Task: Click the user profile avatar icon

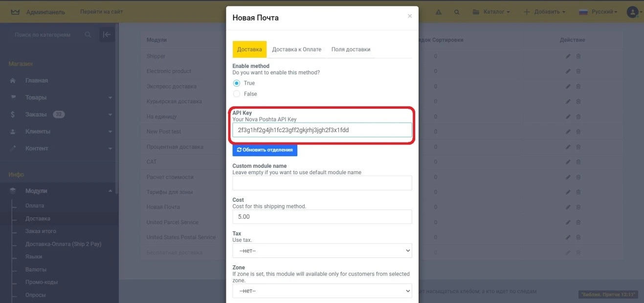Action: [x=632, y=12]
